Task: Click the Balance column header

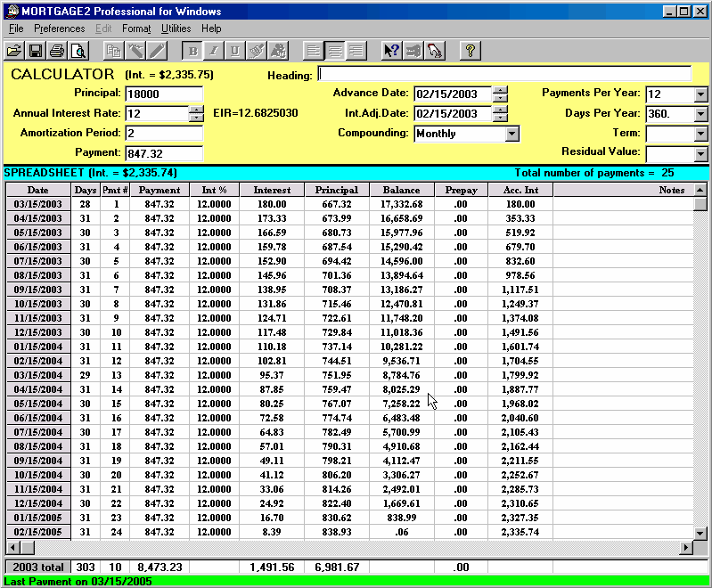Action: click(x=401, y=190)
